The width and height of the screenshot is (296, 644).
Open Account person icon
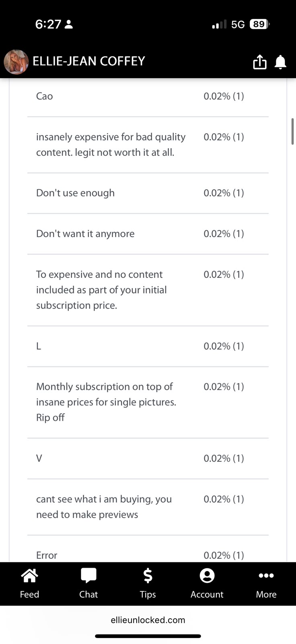point(207,583)
